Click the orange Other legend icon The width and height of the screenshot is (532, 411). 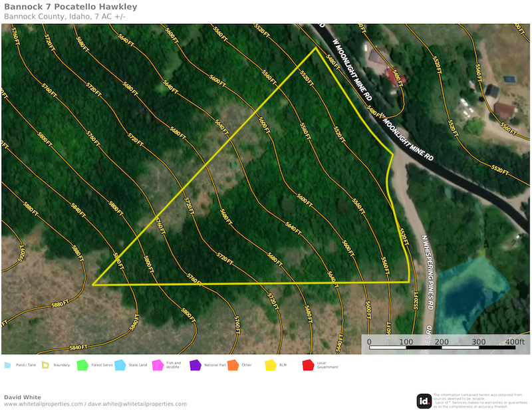[233, 365]
